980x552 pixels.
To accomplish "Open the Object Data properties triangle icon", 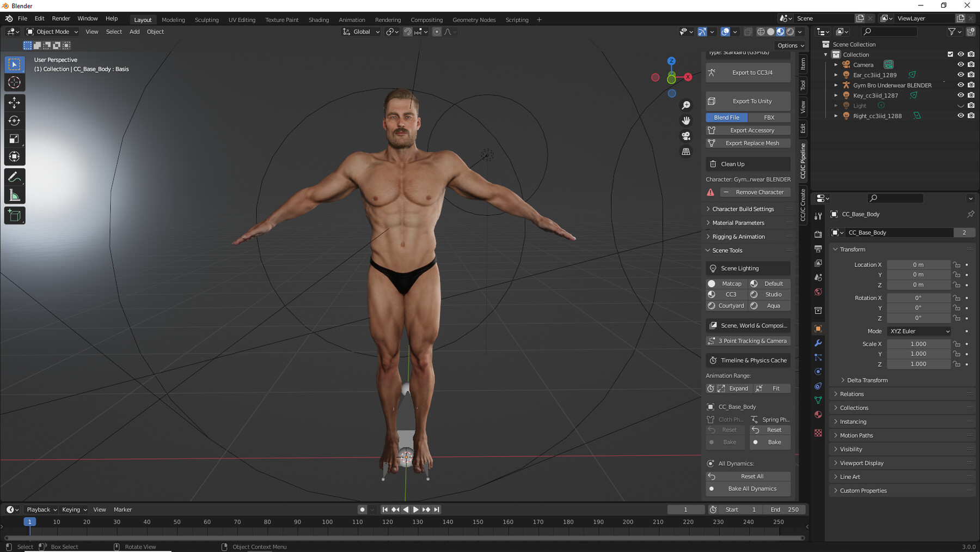I will (x=818, y=401).
